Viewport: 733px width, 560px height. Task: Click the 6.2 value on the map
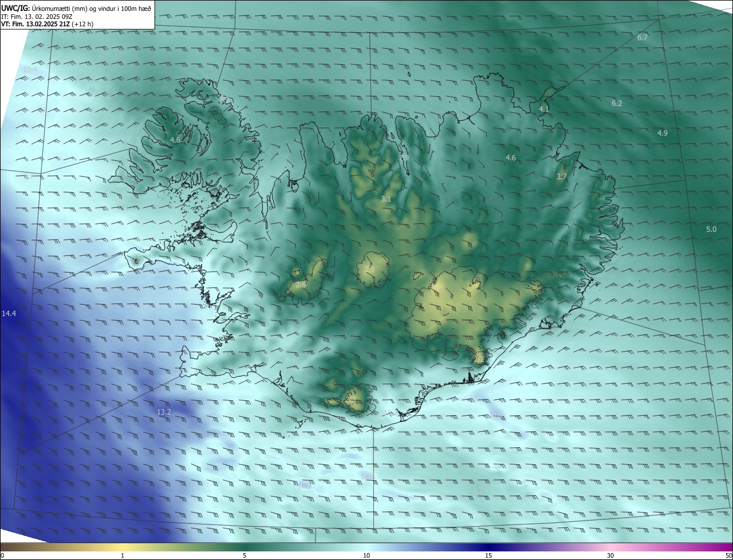(x=617, y=104)
